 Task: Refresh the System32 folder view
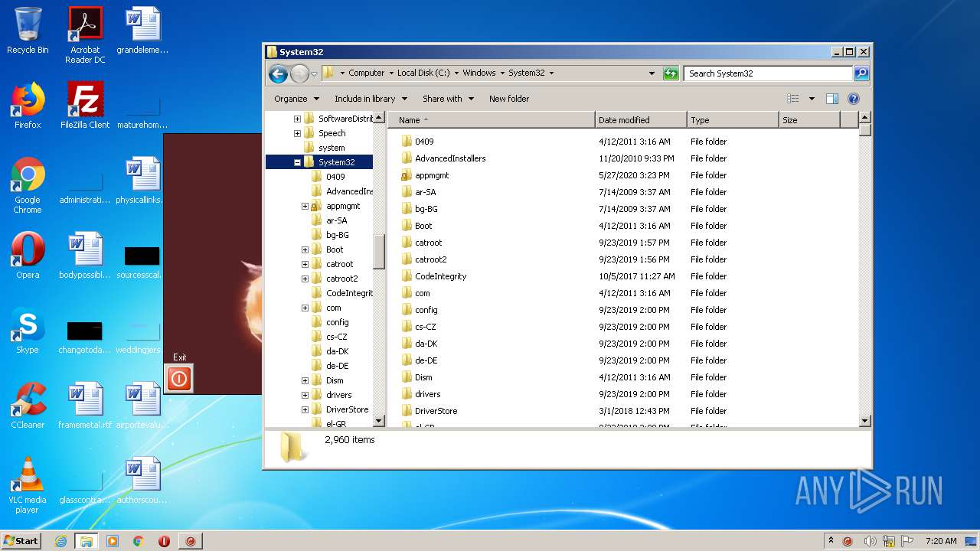click(x=671, y=73)
